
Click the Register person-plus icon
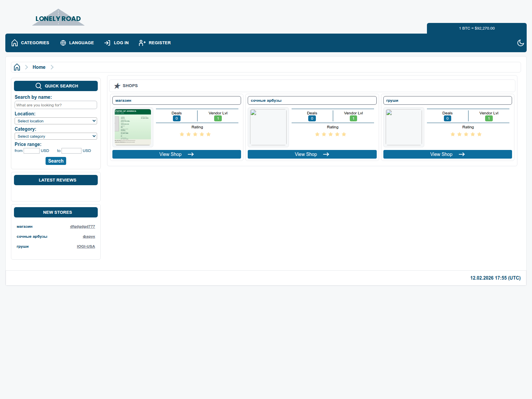(x=142, y=43)
